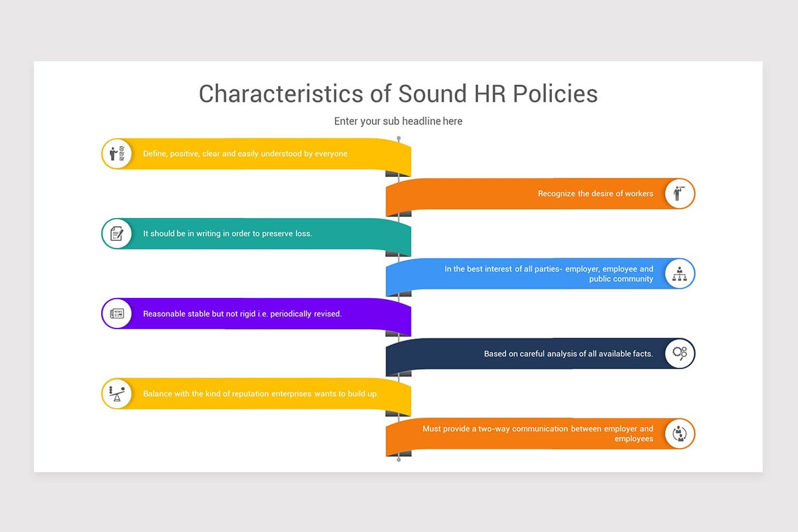
Task: Click text 'Define, positive, clear and easily understood by everyone'
Action: pyautogui.click(x=245, y=154)
